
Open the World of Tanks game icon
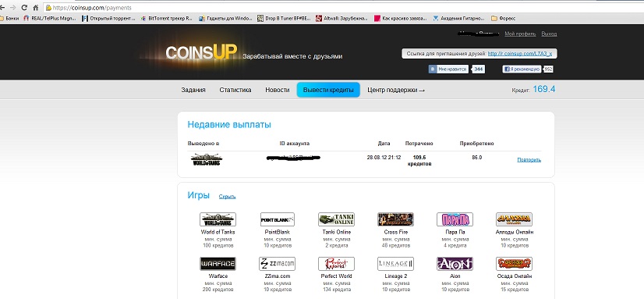218,219
